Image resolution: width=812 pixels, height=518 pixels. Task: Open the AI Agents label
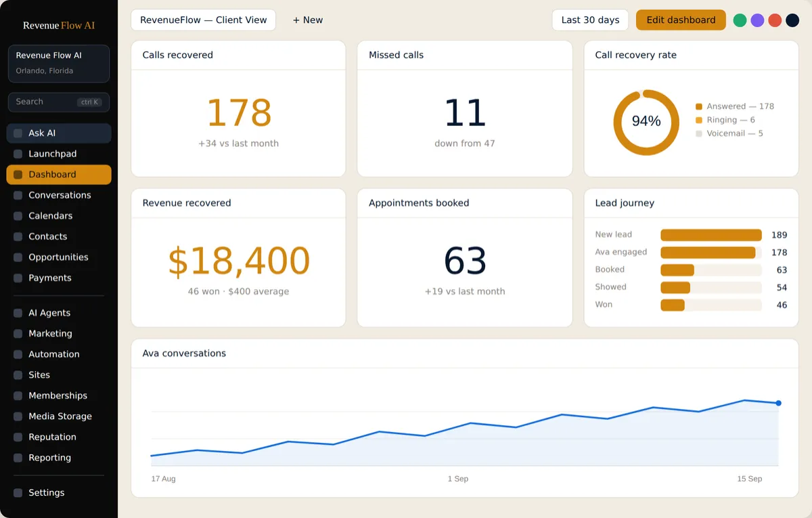pos(49,313)
